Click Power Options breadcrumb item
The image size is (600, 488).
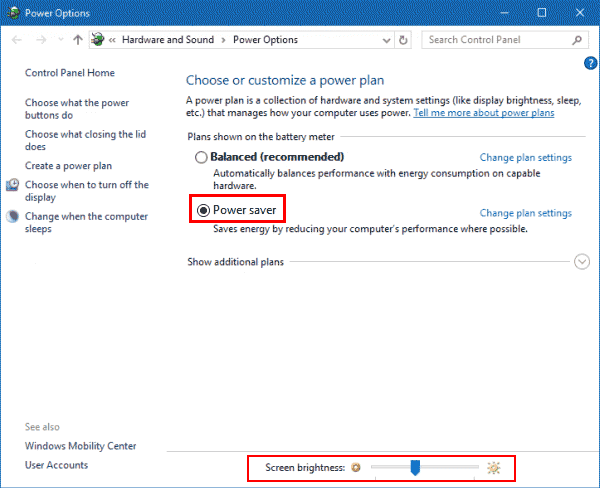point(265,39)
